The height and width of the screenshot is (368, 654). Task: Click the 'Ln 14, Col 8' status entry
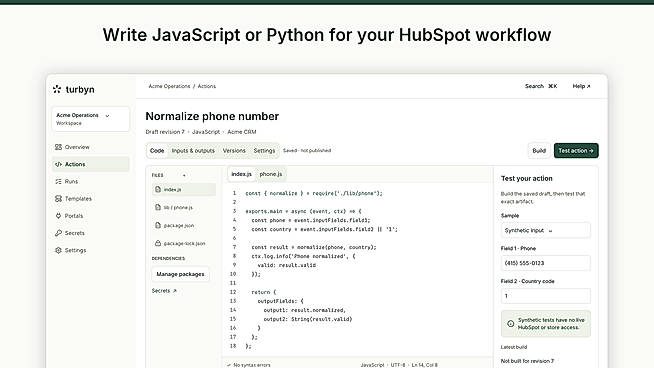(x=424, y=365)
